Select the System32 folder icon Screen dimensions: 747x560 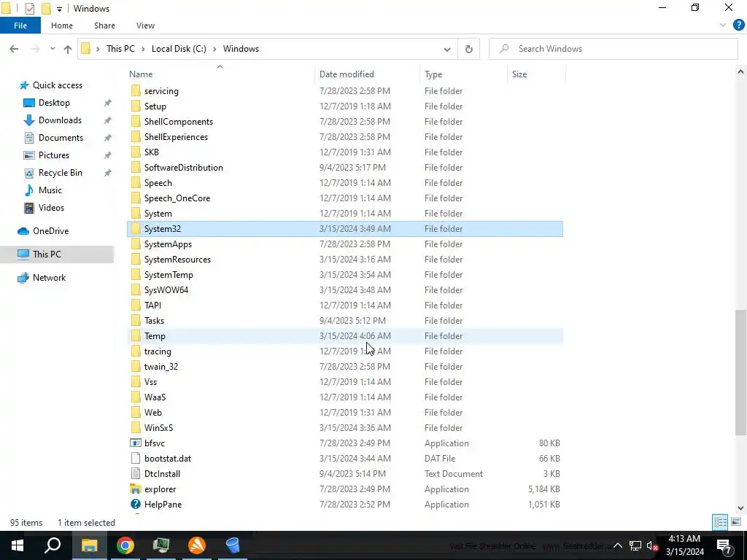[136, 229]
